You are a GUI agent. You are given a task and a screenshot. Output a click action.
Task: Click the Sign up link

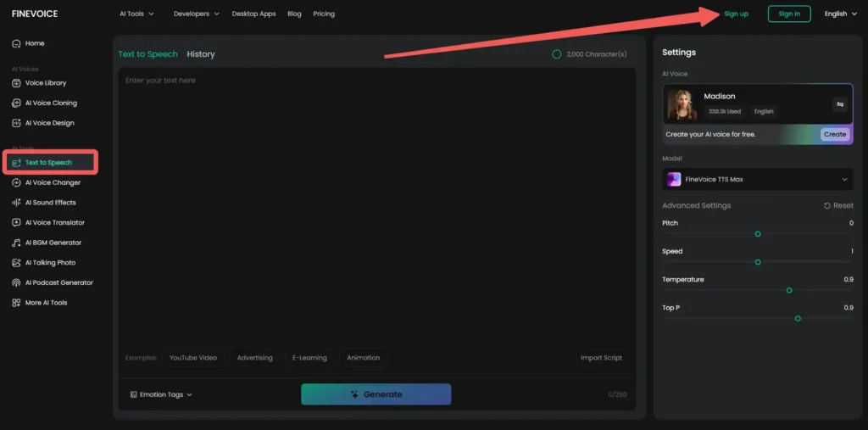point(736,14)
